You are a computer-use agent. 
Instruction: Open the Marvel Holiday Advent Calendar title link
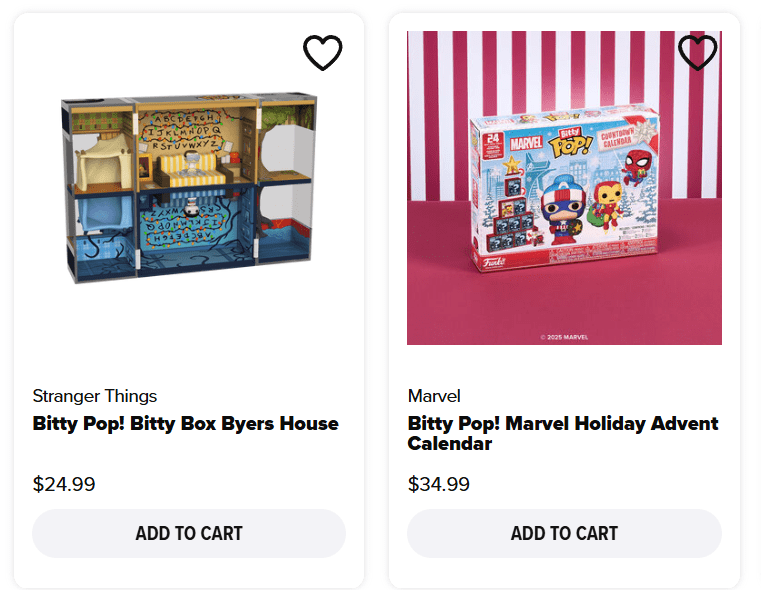pyautogui.click(x=563, y=433)
